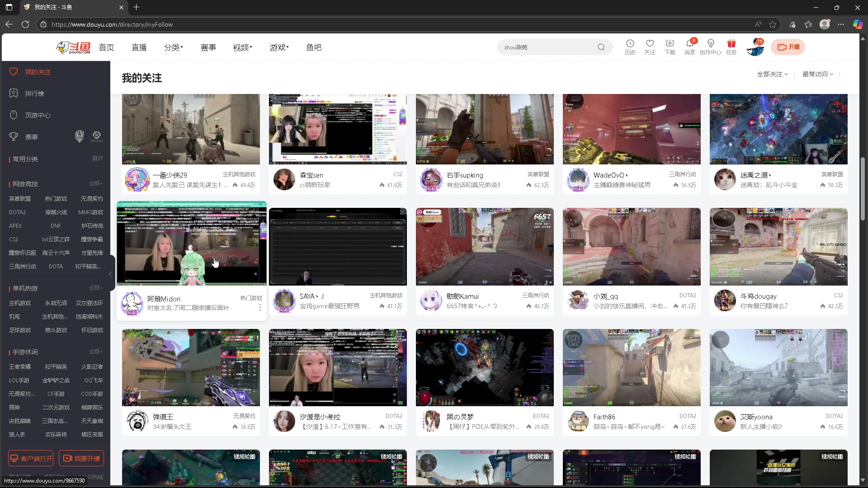Open the tasks gift icon

(x=731, y=43)
